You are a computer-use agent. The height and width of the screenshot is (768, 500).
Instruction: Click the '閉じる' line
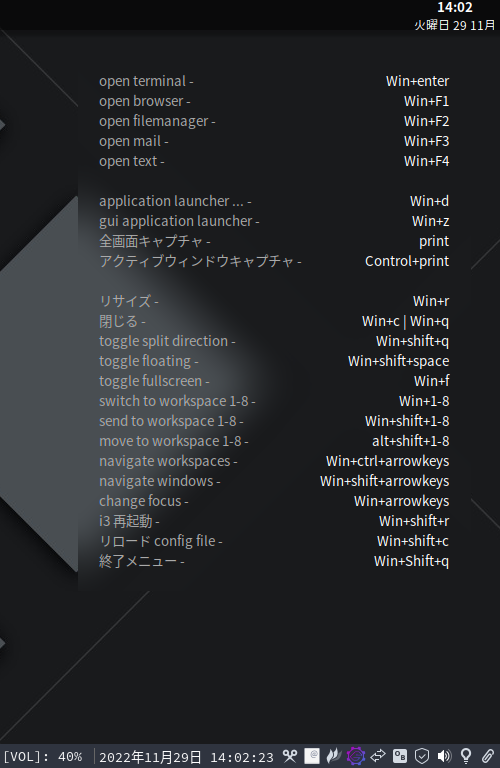122,321
